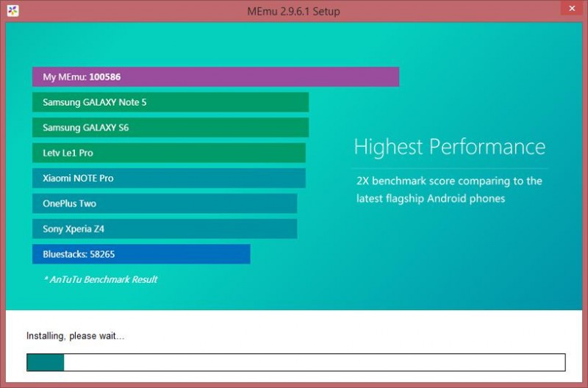Close the MEmu Setup window
This screenshot has width=588, height=388.
tap(572, 8)
